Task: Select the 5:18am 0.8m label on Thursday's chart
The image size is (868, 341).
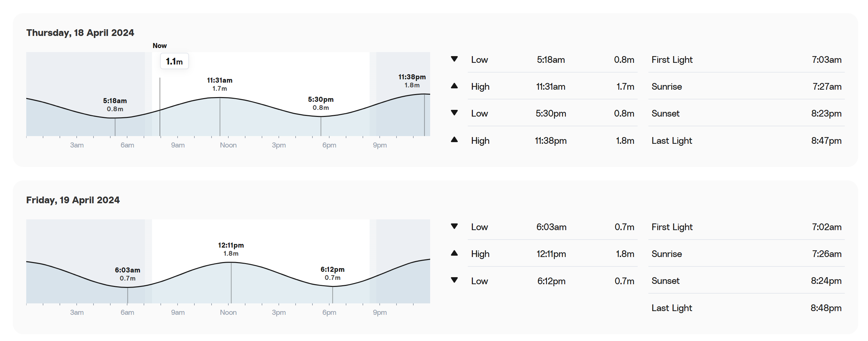Action: (115, 105)
